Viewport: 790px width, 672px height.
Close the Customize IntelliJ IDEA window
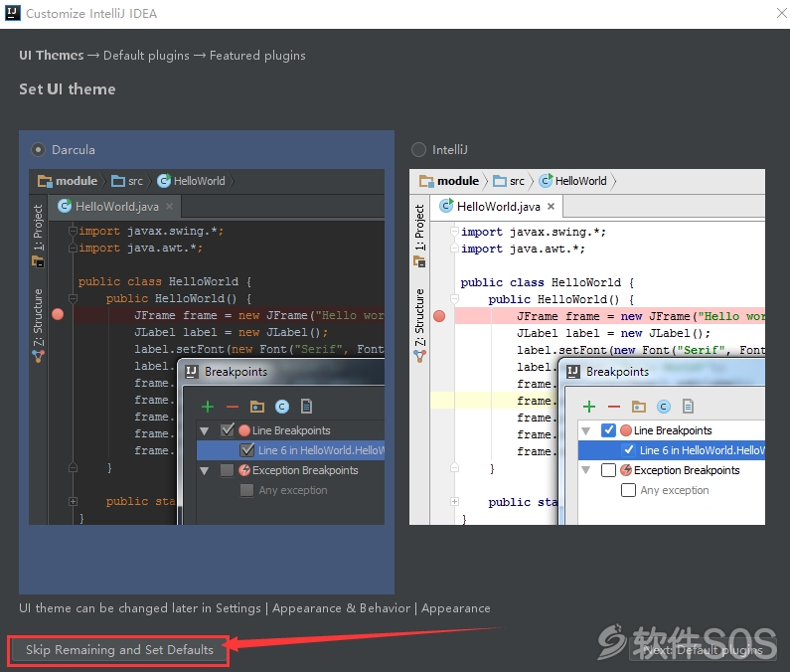pos(781,14)
